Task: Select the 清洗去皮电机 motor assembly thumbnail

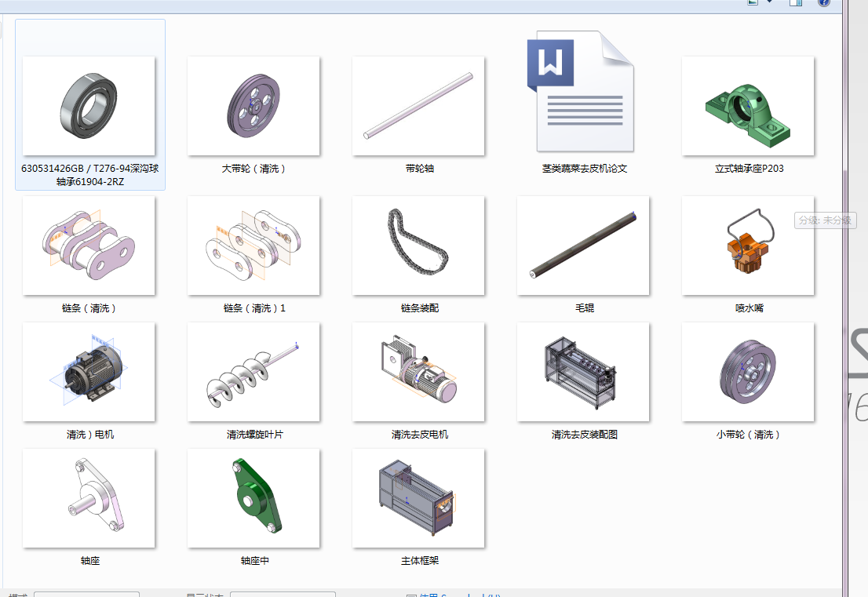Action: point(418,372)
